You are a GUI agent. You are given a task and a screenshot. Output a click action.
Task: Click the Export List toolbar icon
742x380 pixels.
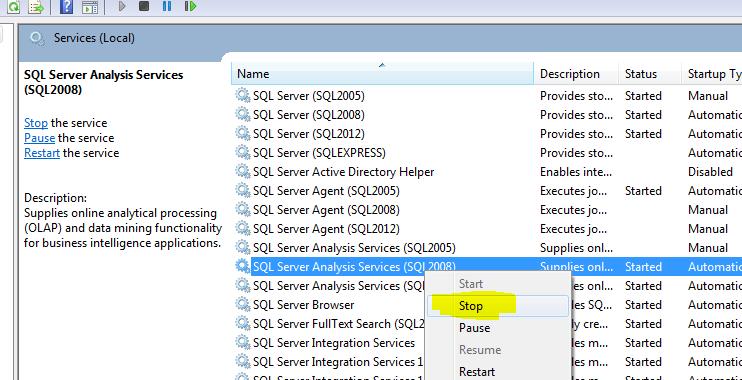[35, 7]
